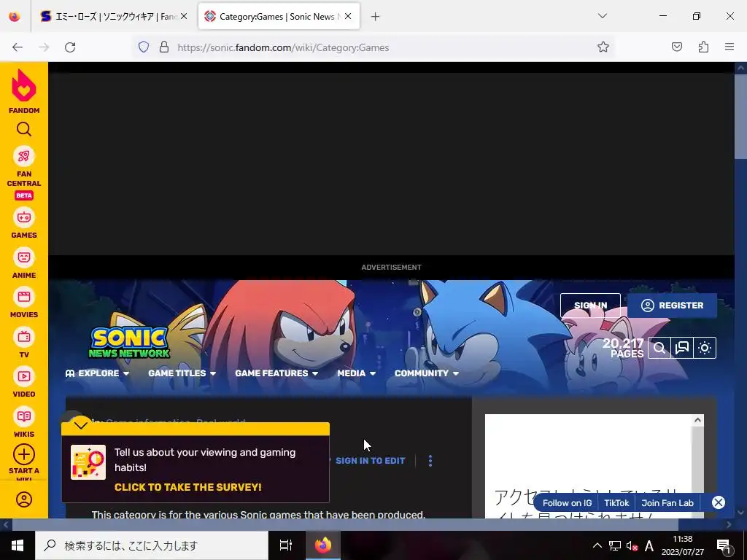Open Firefox application menu
Image resolution: width=747 pixels, height=560 pixels.
click(729, 47)
